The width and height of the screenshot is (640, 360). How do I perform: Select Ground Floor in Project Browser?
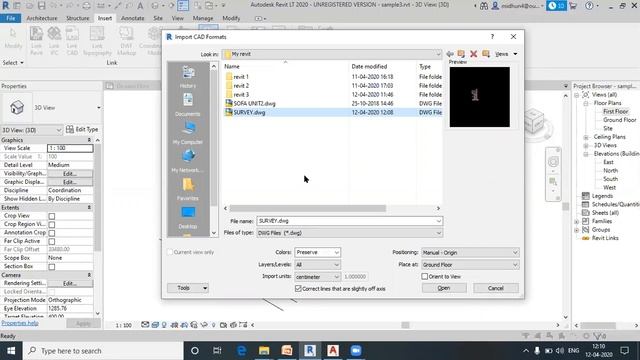(620, 120)
